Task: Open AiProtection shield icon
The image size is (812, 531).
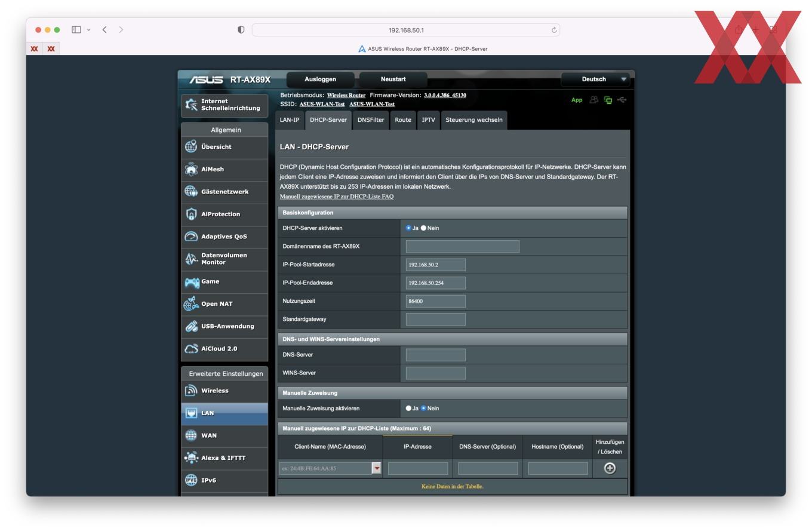Action: pos(191,214)
